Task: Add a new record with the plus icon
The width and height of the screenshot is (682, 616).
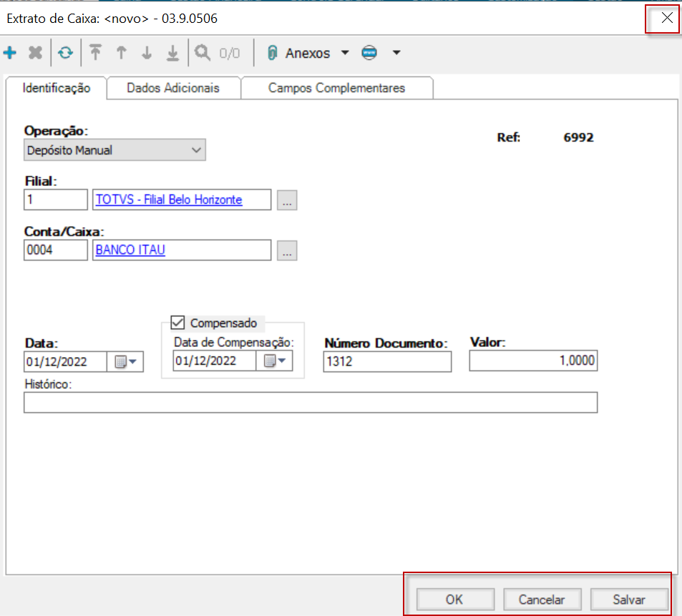Action: click(10, 53)
